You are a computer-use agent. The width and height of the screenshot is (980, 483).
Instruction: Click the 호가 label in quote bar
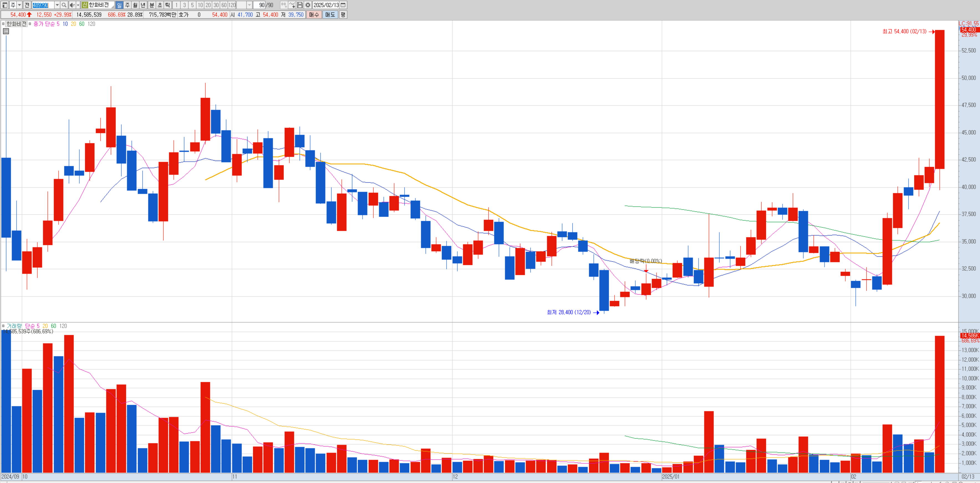point(183,14)
